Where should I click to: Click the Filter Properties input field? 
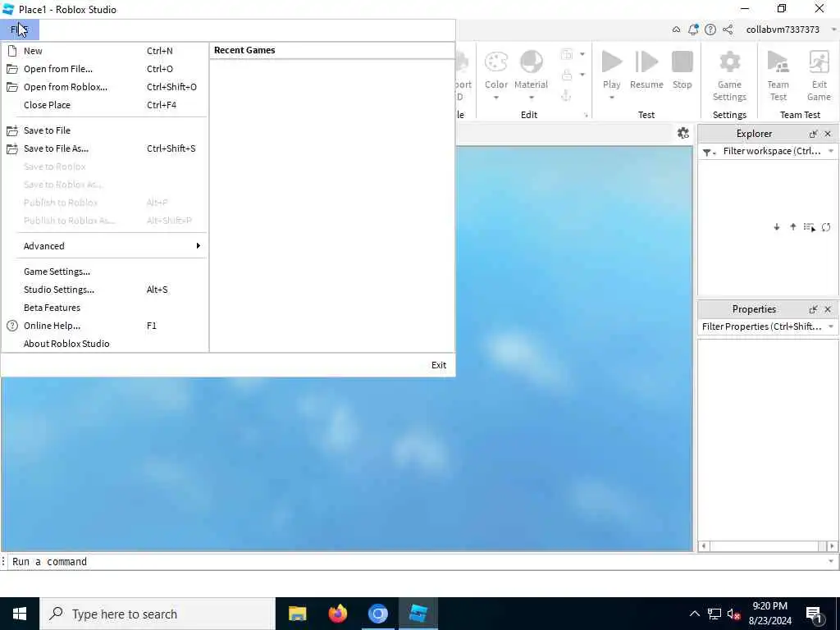coord(760,326)
